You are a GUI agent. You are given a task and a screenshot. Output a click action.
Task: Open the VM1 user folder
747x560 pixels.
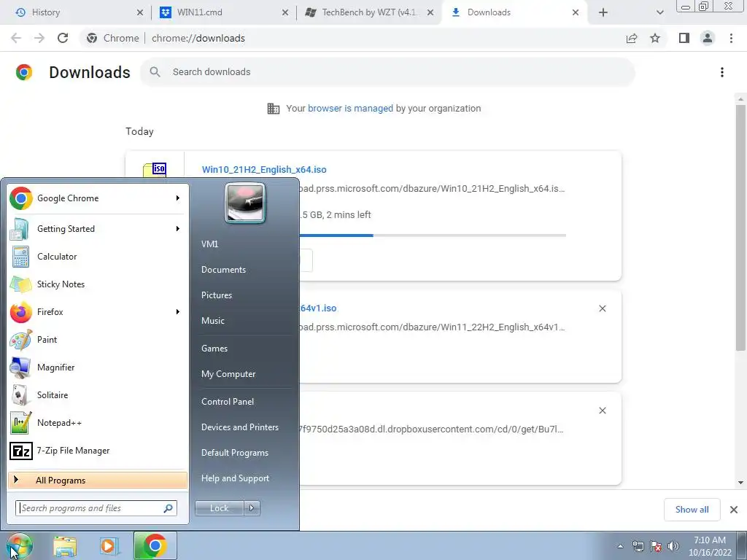pyautogui.click(x=209, y=244)
